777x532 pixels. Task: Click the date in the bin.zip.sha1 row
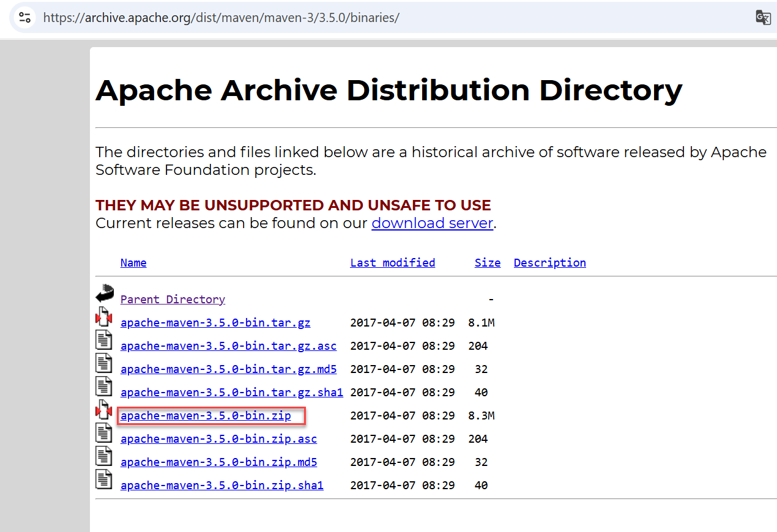(x=403, y=486)
